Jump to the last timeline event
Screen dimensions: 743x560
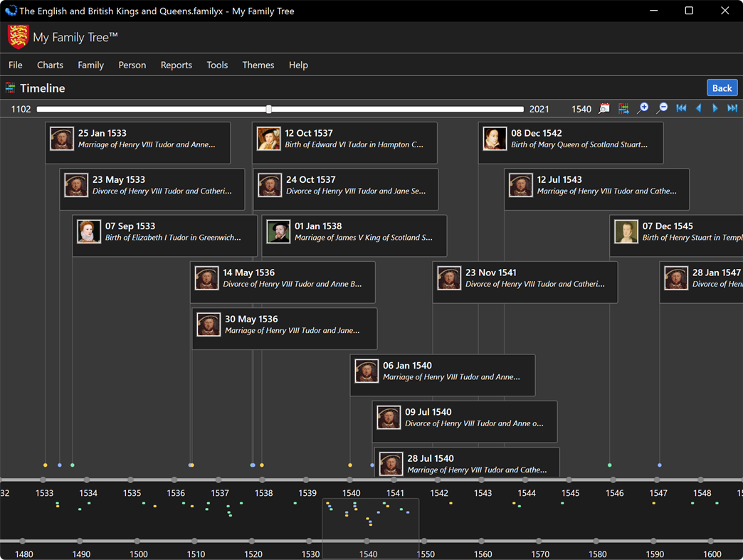point(734,108)
